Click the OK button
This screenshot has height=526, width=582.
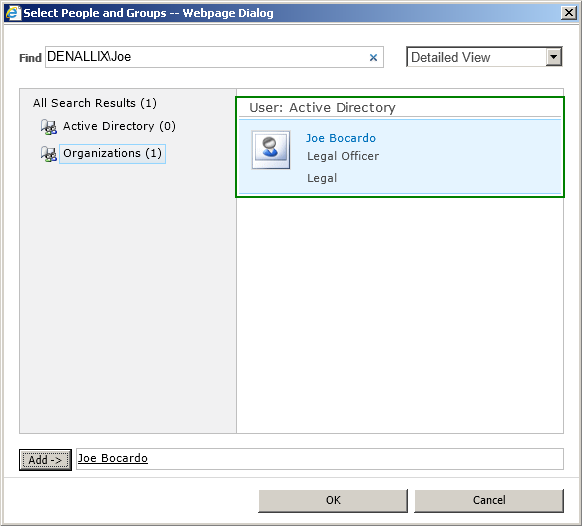click(333, 500)
